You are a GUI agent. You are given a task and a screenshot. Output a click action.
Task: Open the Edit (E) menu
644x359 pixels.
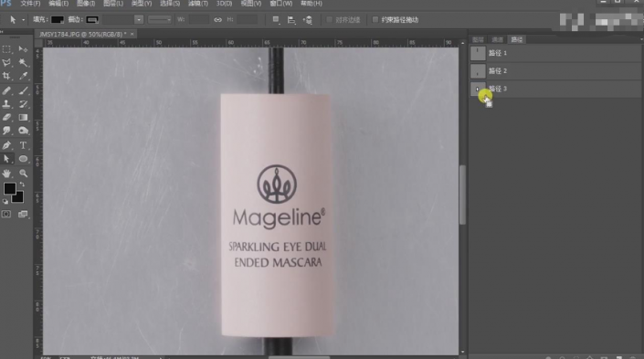coord(58,4)
